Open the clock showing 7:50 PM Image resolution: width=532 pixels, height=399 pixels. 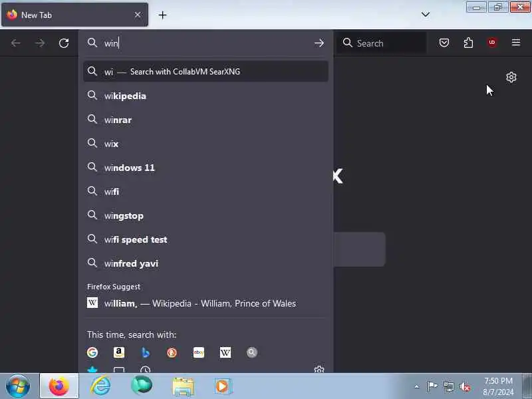498,386
